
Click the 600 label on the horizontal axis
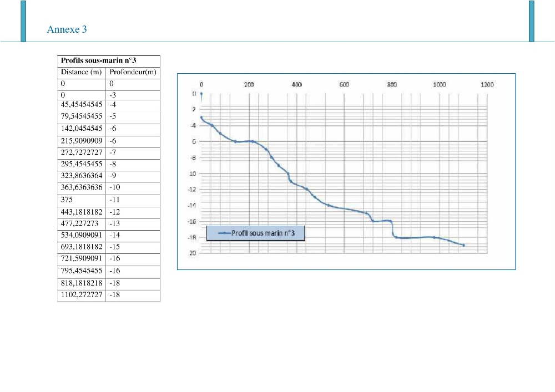(x=344, y=84)
